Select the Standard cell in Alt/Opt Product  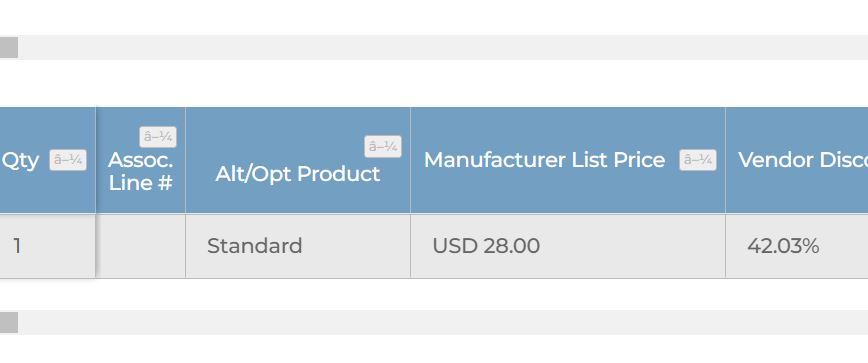pos(298,246)
